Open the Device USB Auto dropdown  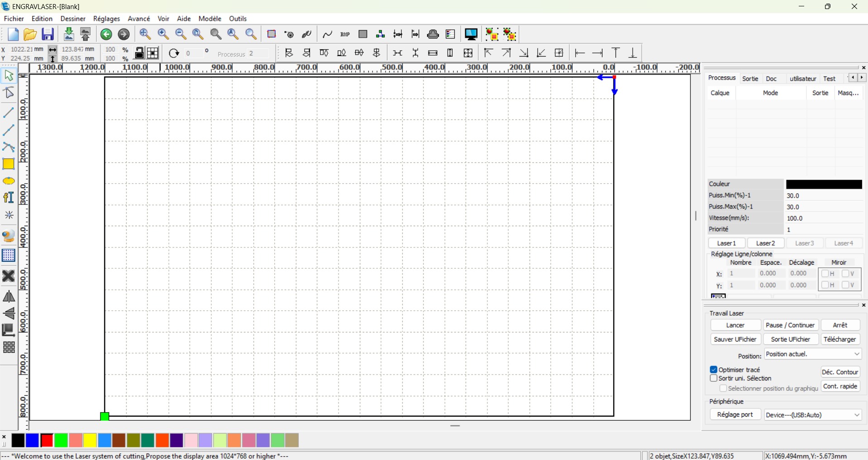click(x=813, y=415)
